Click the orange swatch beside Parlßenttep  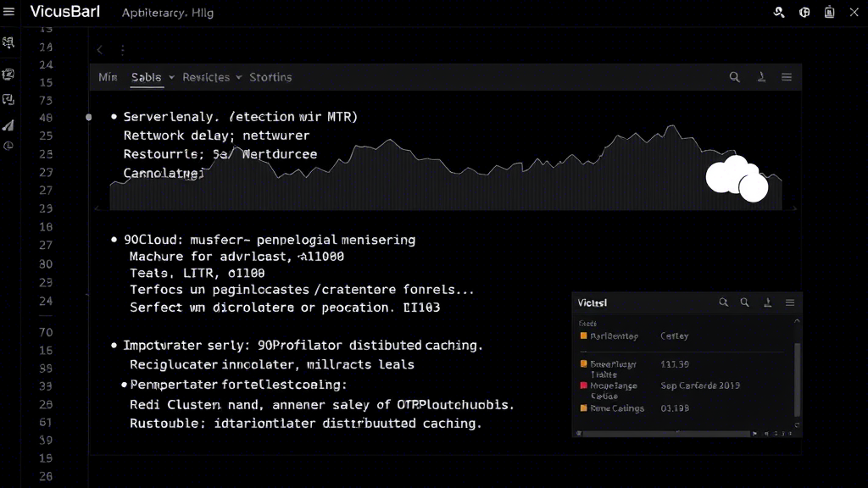(x=583, y=335)
